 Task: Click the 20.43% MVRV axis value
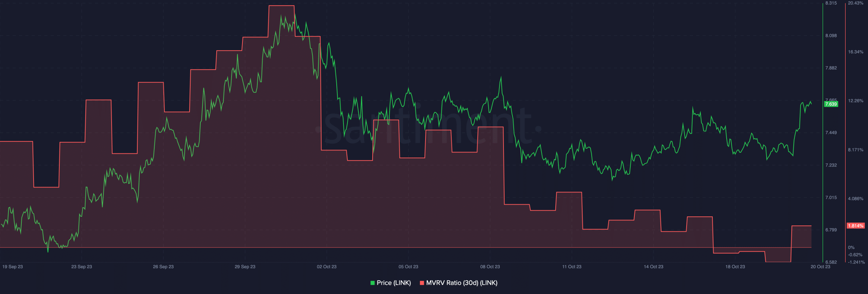[x=856, y=3]
